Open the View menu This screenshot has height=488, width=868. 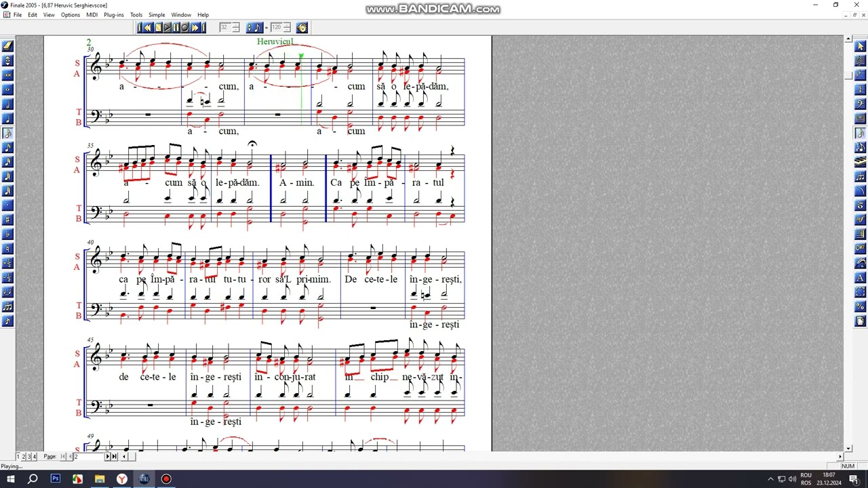click(x=49, y=15)
